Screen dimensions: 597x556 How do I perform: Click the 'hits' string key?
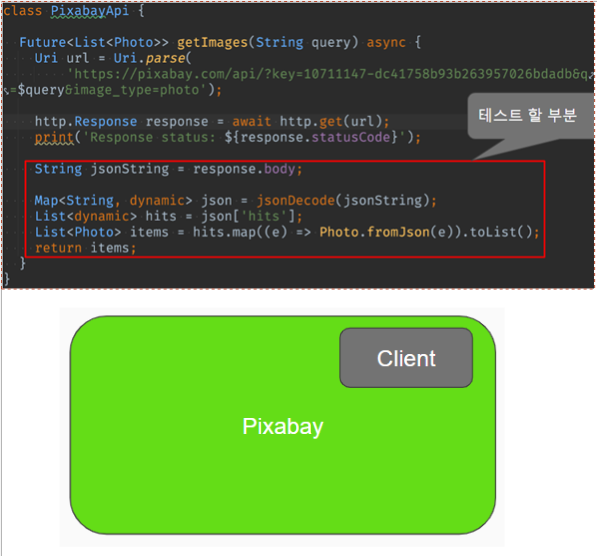264,216
